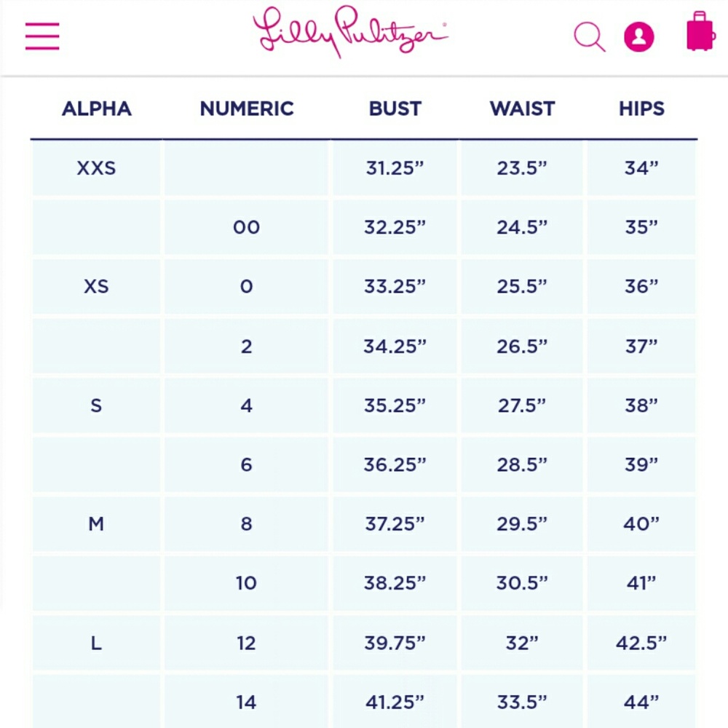Click the M alpha size cell

click(x=97, y=523)
